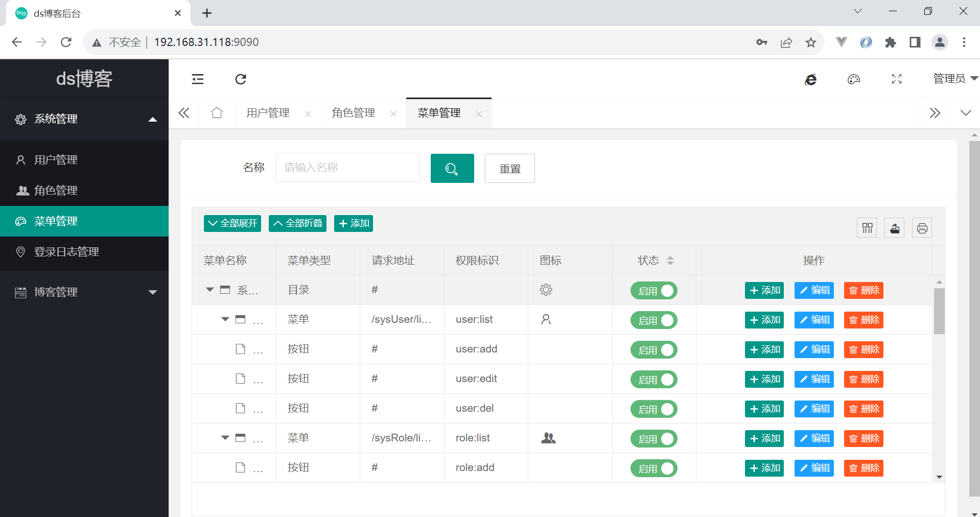This screenshot has height=517, width=980.
Task: Toggle the 启用 switch for role:add
Action: pyautogui.click(x=654, y=468)
